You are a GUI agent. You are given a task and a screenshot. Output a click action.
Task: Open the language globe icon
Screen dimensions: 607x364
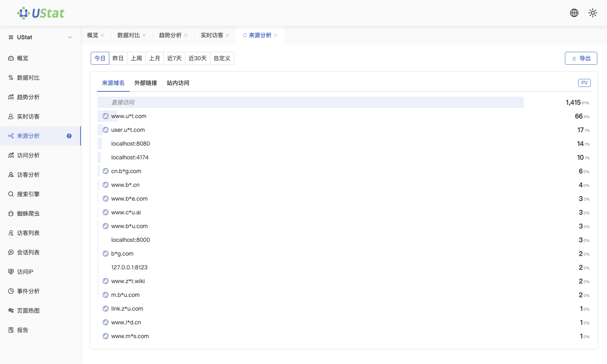coord(574,13)
